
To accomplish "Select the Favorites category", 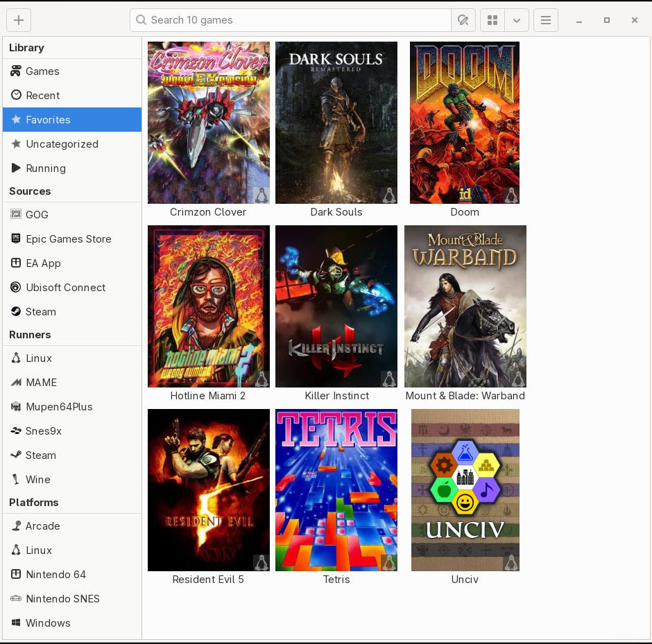I will pos(72,120).
